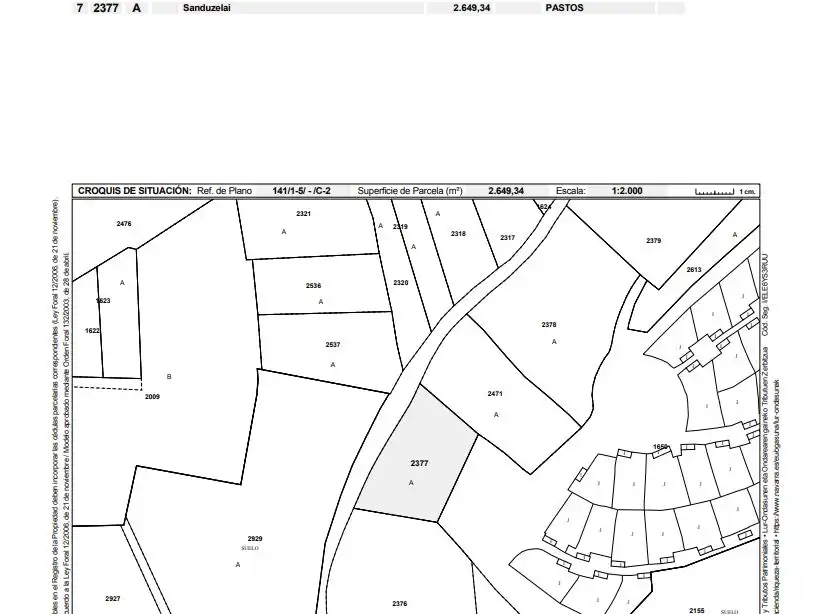Screen dimensions: 819x614
Task: Select the scale value 1:2.000
Action: click(x=627, y=191)
